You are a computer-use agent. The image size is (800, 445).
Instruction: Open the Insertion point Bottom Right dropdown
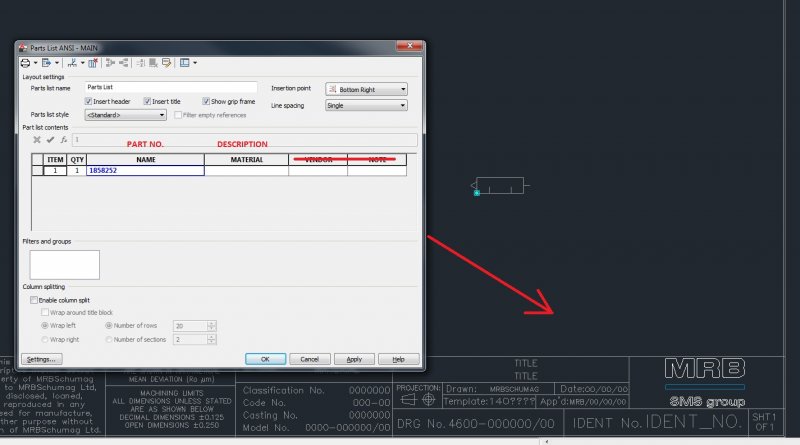coord(366,89)
